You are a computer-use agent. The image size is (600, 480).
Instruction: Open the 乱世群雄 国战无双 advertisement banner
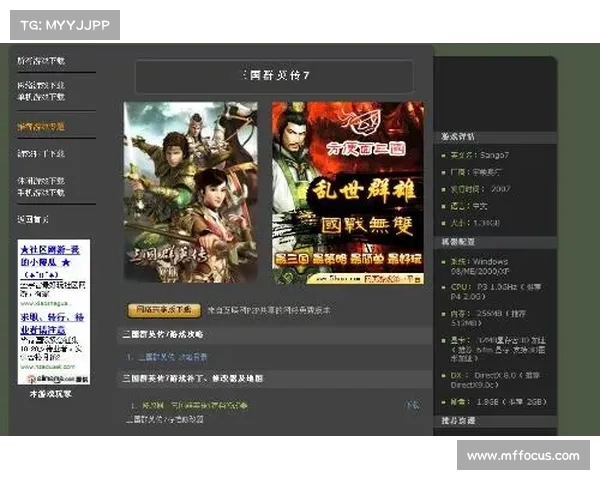click(x=348, y=193)
